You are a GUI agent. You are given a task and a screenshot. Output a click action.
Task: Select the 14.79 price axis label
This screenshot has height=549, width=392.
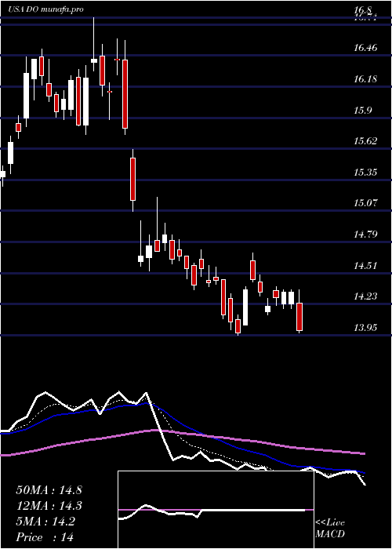(x=365, y=234)
